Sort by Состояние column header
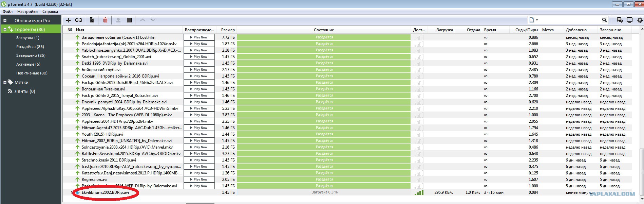 [x=324, y=30]
